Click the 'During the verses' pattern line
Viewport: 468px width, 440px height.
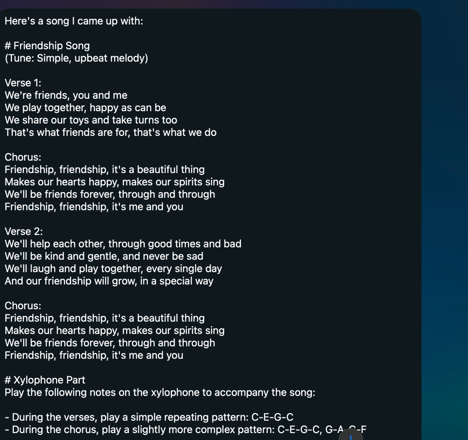[x=149, y=417]
